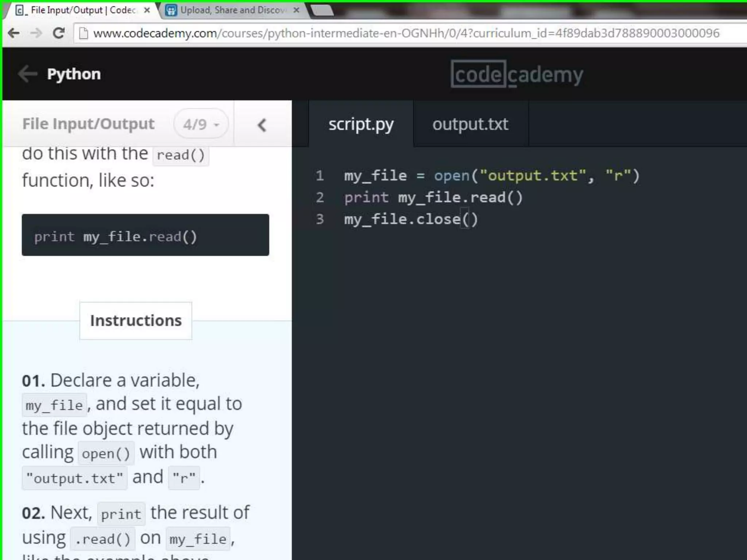The width and height of the screenshot is (747, 560).
Task: Click the browser forward arrow button
Action: 36,33
